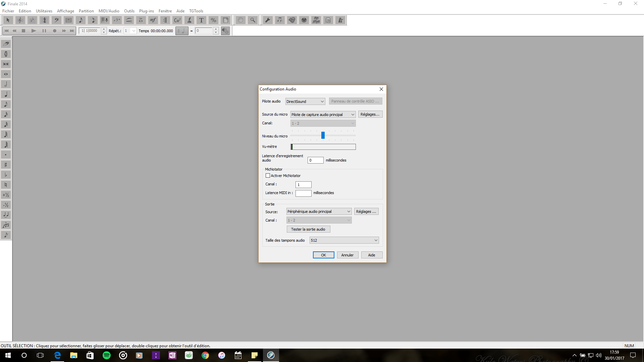Choose the Chord tool (CM7) icon
644x362 pixels.
coord(177,20)
